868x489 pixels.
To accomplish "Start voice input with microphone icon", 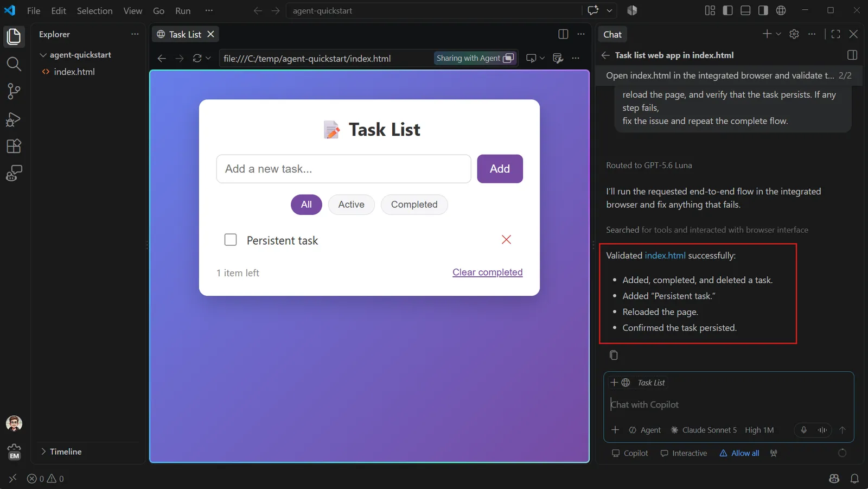I will (x=803, y=430).
